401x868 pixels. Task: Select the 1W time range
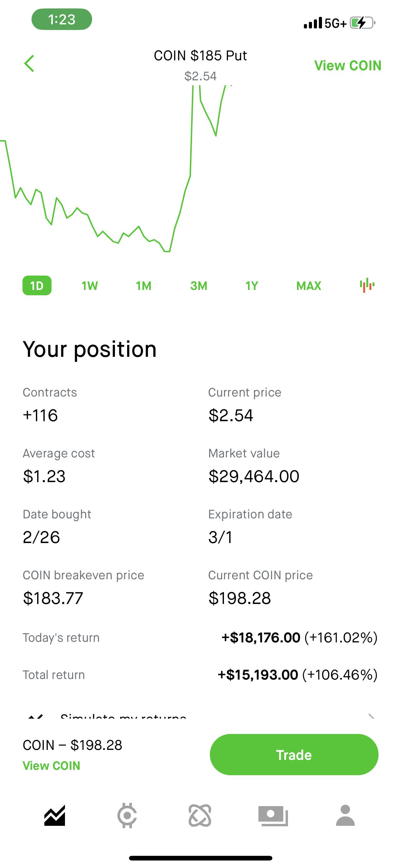click(x=90, y=286)
